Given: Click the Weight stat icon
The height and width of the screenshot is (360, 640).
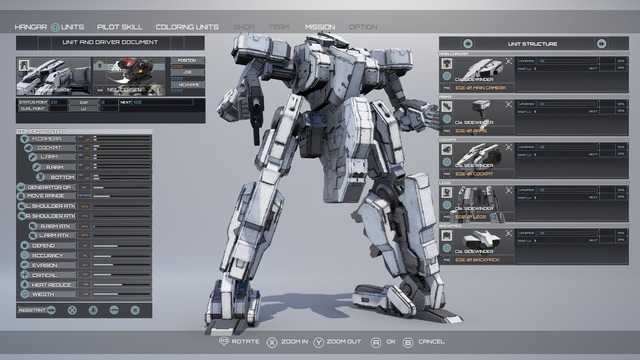Looking at the screenshot, I should point(24,294).
